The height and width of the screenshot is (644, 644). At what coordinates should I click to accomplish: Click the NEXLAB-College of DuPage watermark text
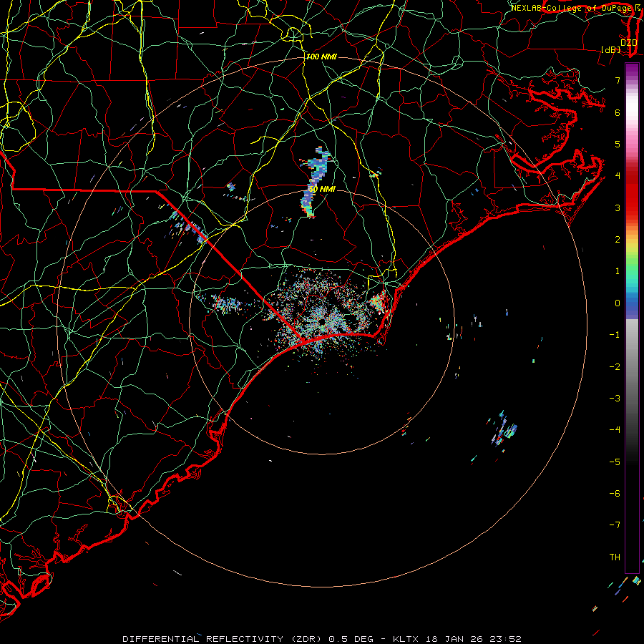[x=572, y=8]
